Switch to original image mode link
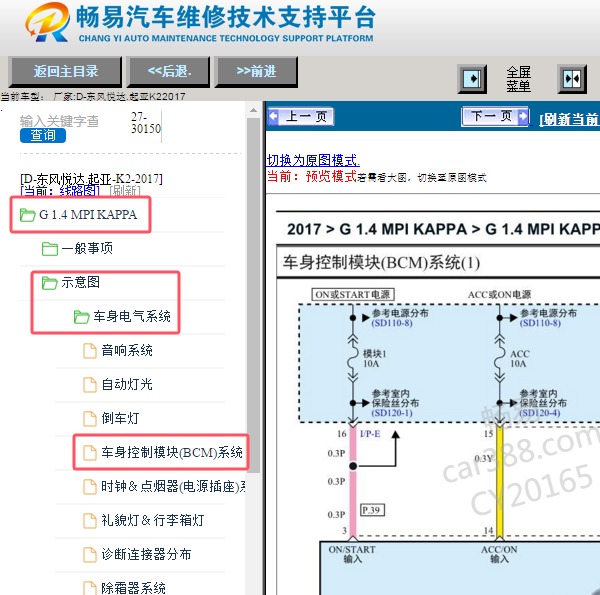Viewport: 600px width, 595px height. pyautogui.click(x=313, y=160)
